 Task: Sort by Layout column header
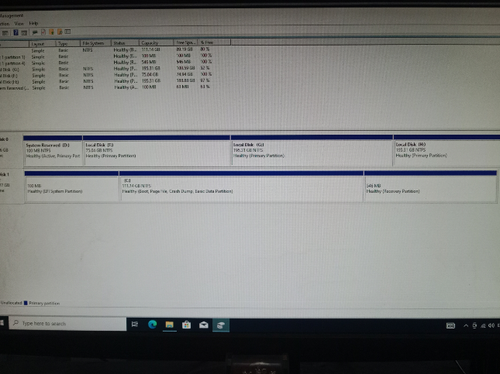click(42, 44)
